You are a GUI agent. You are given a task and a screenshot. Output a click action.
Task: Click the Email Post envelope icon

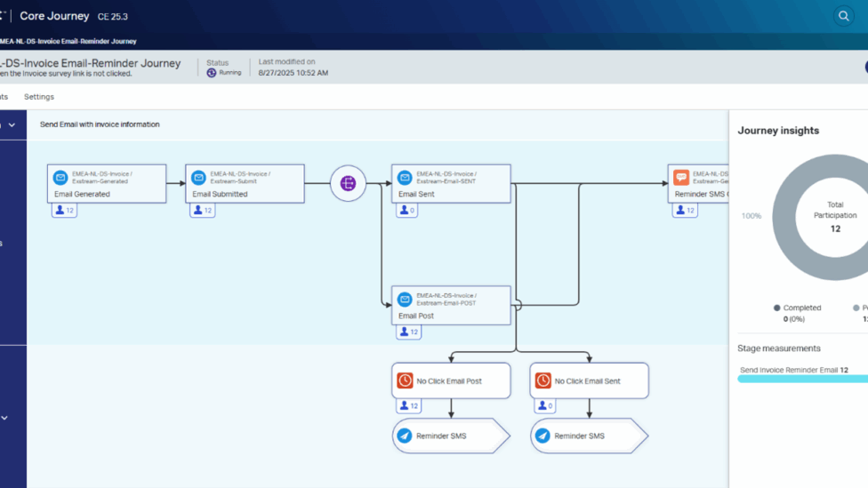405,300
